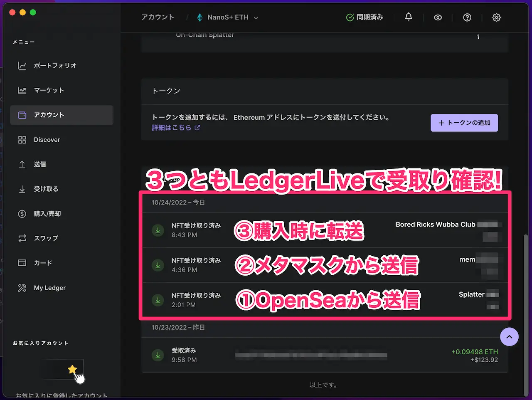
Task: Click the 同期済み sync status label
Action: [370, 17]
